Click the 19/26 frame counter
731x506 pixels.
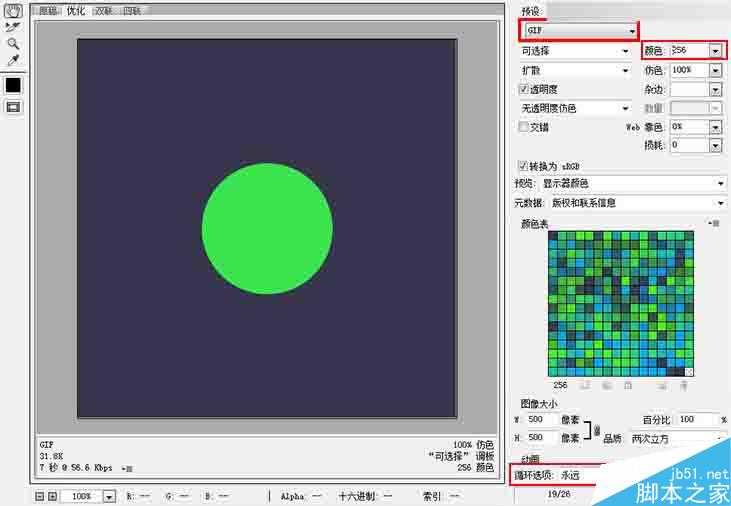[x=559, y=493]
